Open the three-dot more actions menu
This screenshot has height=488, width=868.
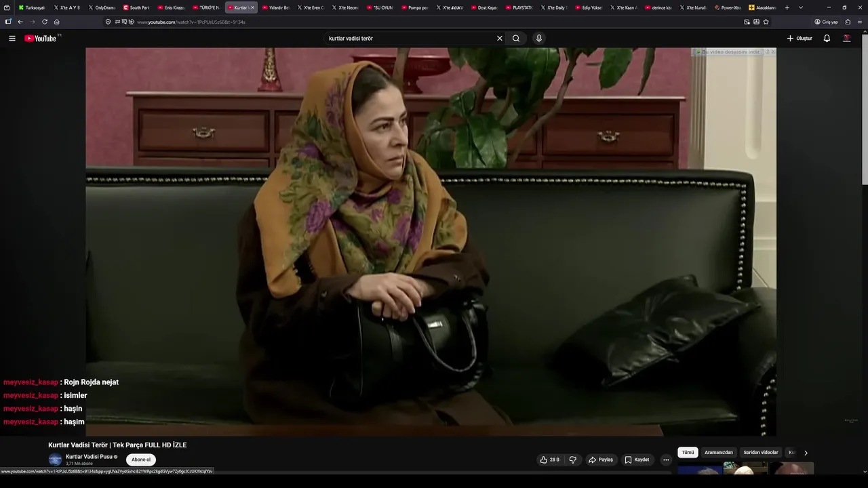[666, 460]
